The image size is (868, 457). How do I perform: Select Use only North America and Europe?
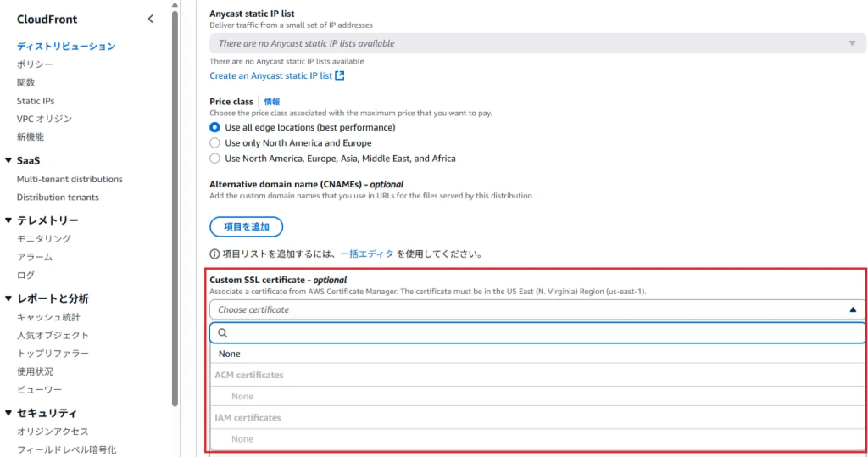[214, 143]
